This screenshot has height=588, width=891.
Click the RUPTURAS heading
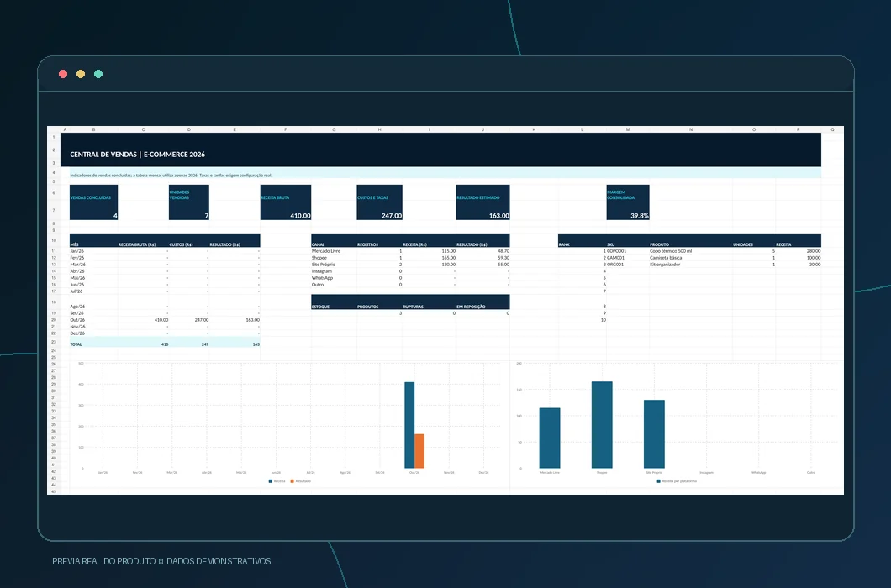tap(413, 307)
